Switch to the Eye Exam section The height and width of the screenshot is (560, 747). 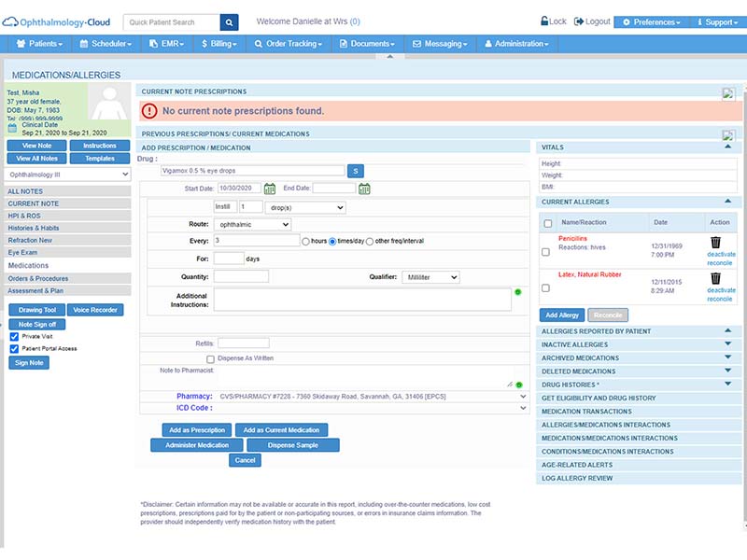pyautogui.click(x=22, y=252)
